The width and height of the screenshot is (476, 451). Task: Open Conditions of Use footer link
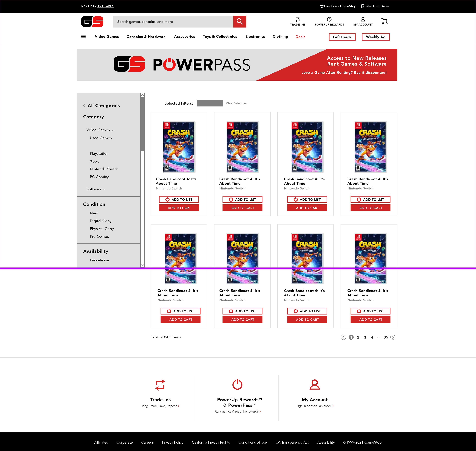(x=252, y=442)
